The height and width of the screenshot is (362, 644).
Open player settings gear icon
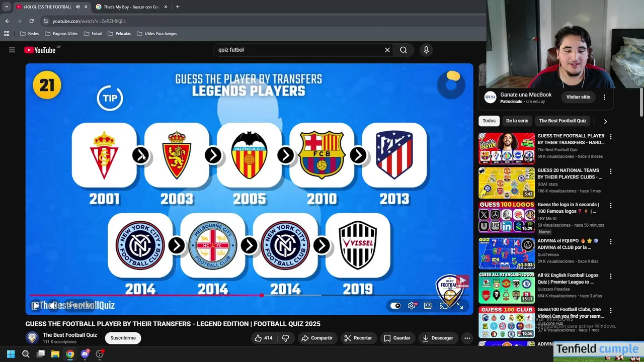[412, 306]
